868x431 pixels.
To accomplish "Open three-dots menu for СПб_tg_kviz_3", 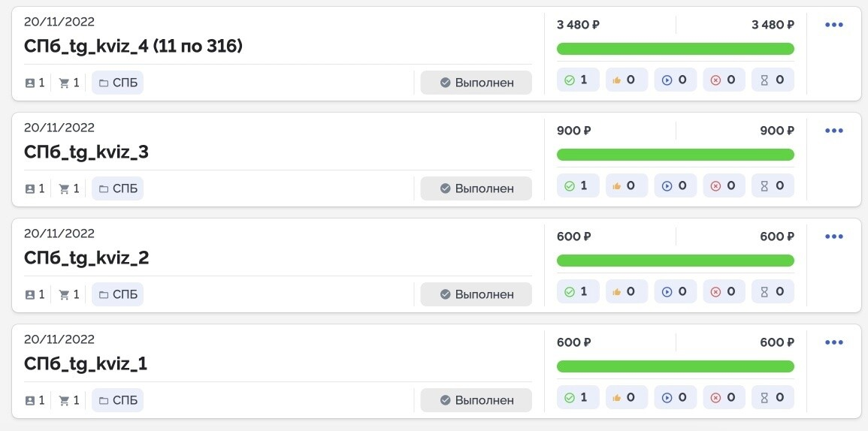I will (x=833, y=131).
